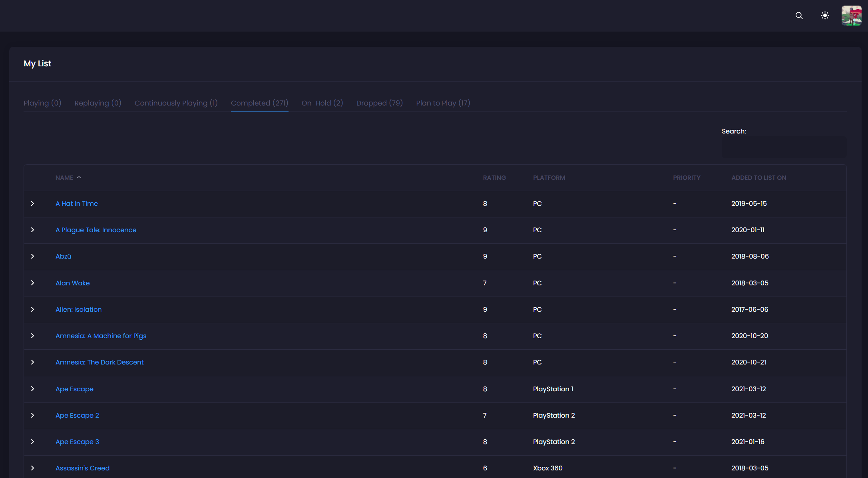Image resolution: width=868 pixels, height=478 pixels.
Task: Open Amnesia: A Machine for Pigs link
Action: (x=101, y=336)
